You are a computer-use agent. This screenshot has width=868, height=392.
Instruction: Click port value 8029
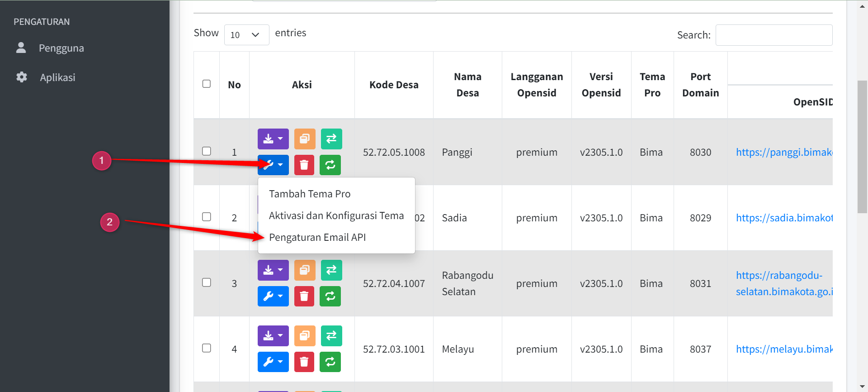coord(700,218)
